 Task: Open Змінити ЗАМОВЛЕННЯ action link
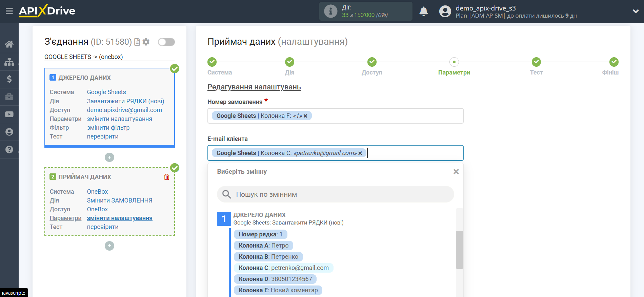pyautogui.click(x=120, y=200)
